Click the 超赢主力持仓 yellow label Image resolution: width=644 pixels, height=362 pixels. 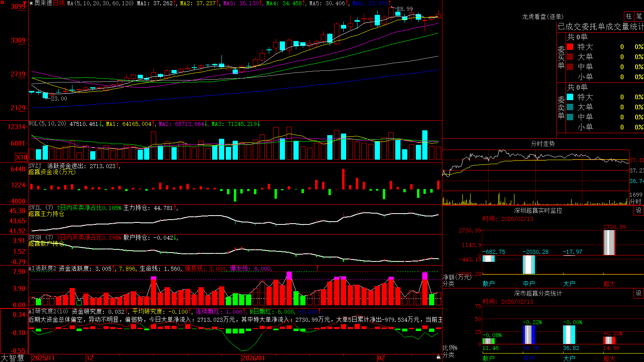pyautogui.click(x=46, y=214)
